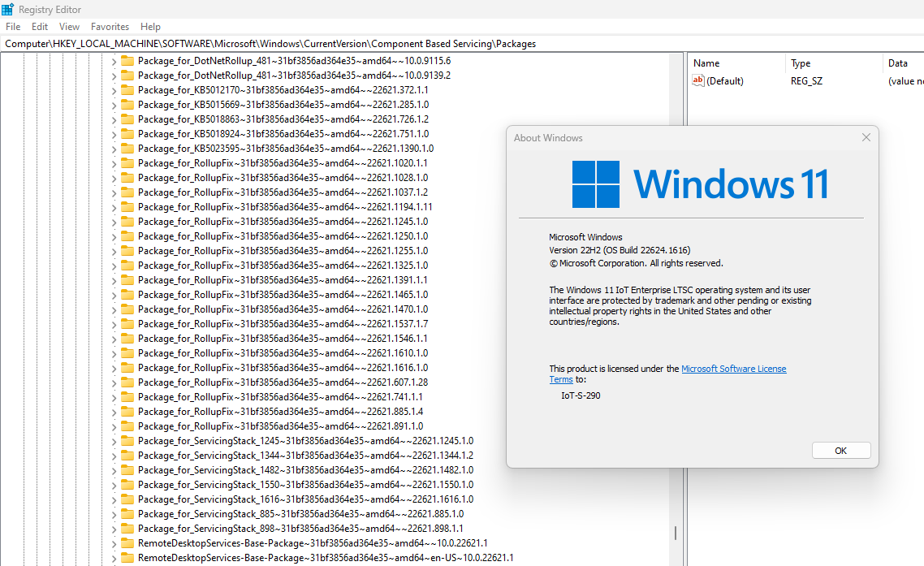
Task: Select Package_for_KB5023595 22621.1390.1.0 key name
Action: (286, 149)
